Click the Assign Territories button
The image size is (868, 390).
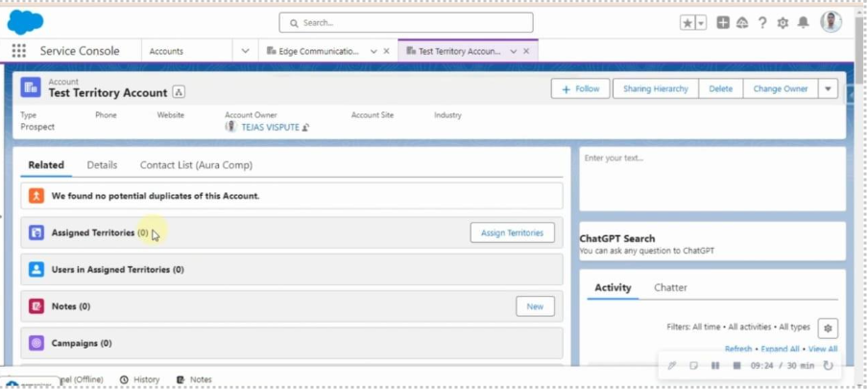pyautogui.click(x=512, y=232)
